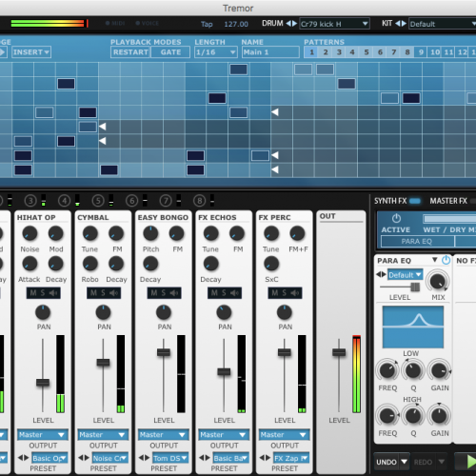Click the tempo value 127.00

[236, 24]
